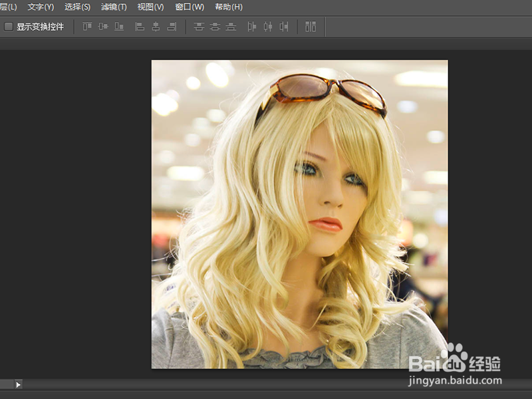Click the distribute bottom edges icon

(x=231, y=26)
